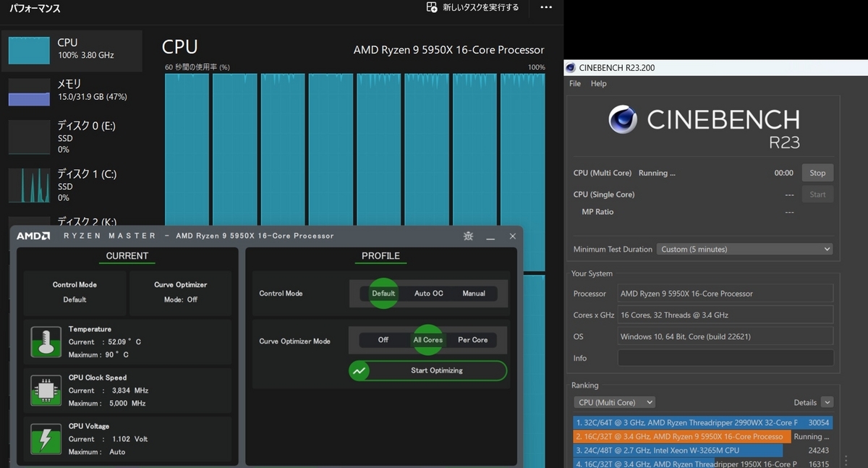Open Minimum Test Duration dropdown
Screen dimensions: 868x468
tap(744, 249)
